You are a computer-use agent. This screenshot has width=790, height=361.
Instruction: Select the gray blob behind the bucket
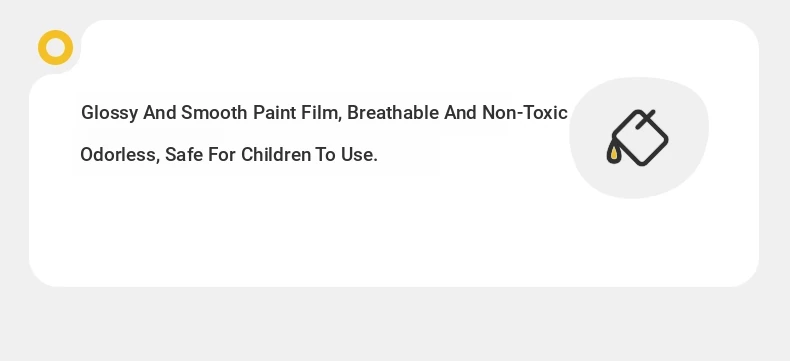[x=639, y=137]
